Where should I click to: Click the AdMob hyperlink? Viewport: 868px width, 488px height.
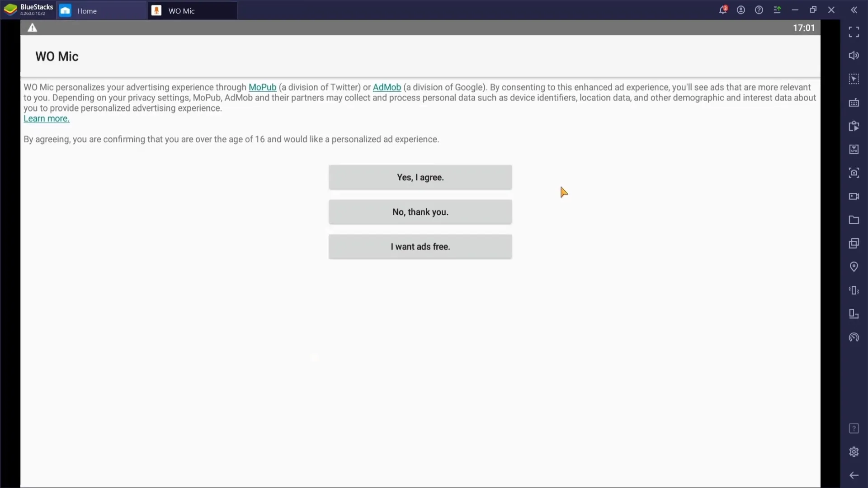pyautogui.click(x=387, y=87)
